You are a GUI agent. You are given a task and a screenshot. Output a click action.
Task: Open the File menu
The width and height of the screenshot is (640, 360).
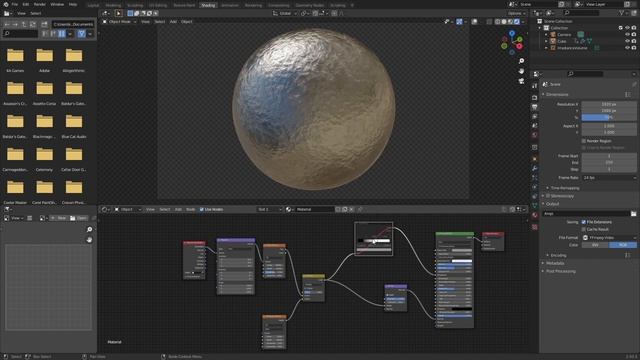tap(15, 4)
